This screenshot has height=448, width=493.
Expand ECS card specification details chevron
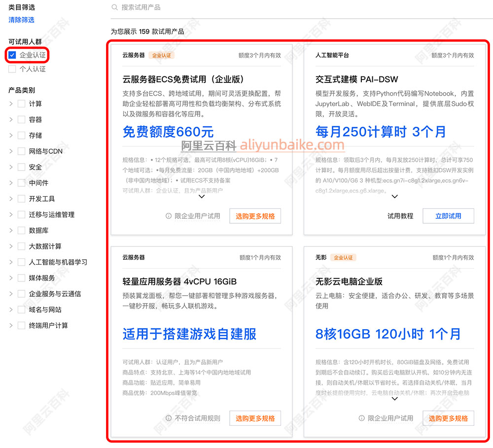202,197
